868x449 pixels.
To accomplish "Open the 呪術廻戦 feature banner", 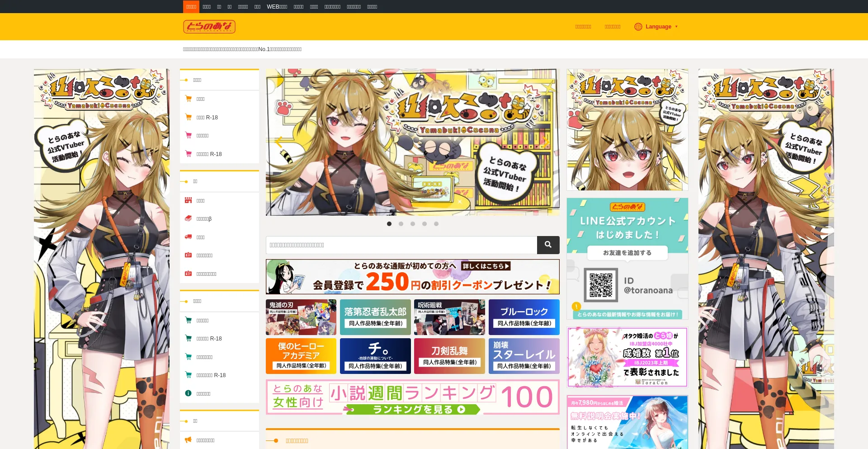I will 449,317.
